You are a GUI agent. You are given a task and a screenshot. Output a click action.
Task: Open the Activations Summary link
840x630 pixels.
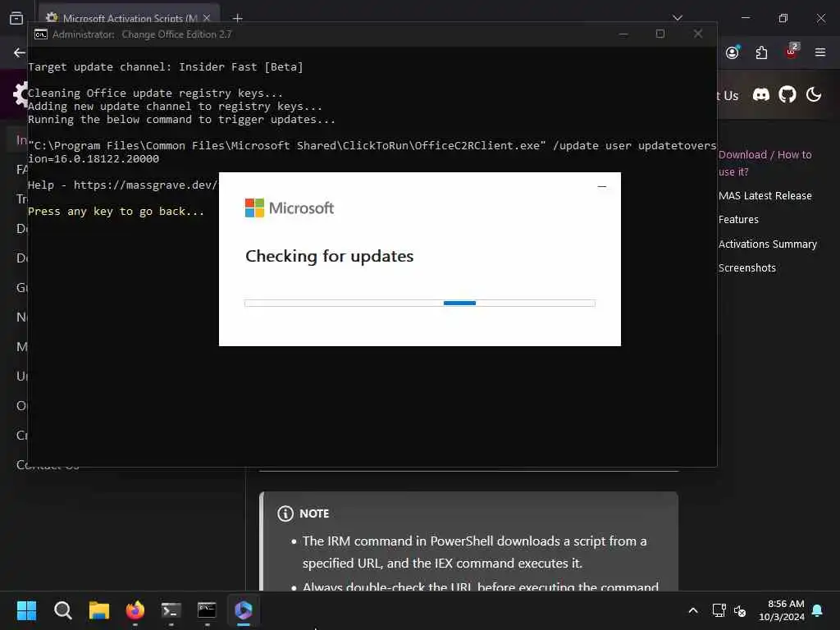pos(767,244)
